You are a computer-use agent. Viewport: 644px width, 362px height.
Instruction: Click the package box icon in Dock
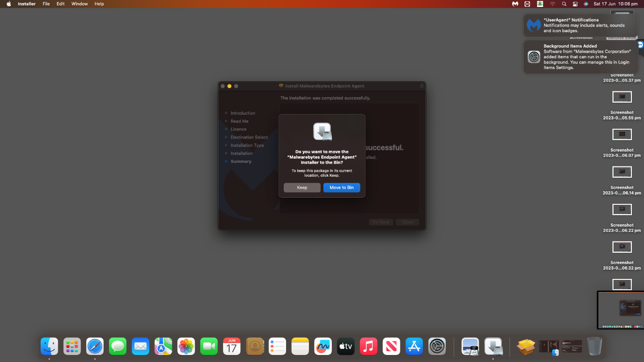[526, 346]
